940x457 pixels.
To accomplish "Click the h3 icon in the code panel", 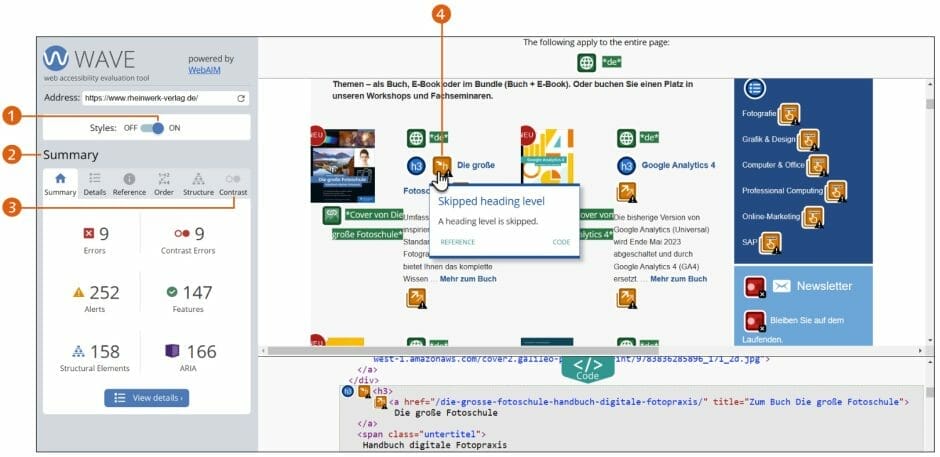I will [x=348, y=391].
